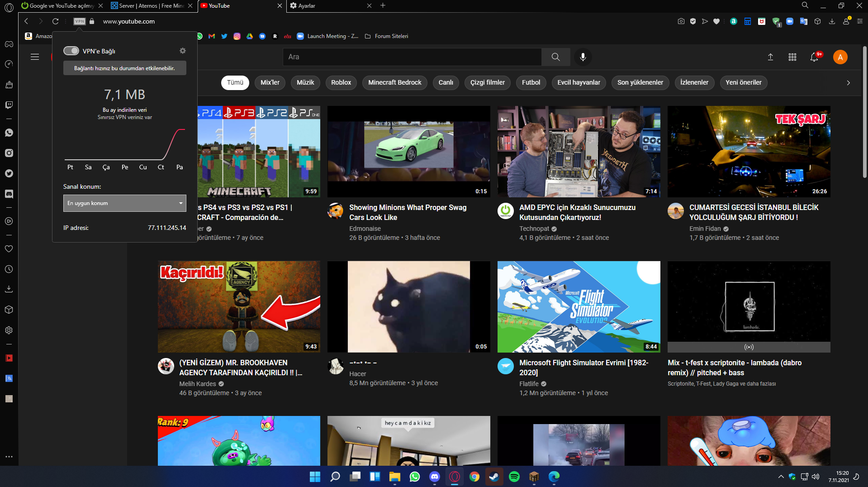The height and width of the screenshot is (487, 868).
Task: Show more sidebar options (three dots)
Action: tap(9, 457)
